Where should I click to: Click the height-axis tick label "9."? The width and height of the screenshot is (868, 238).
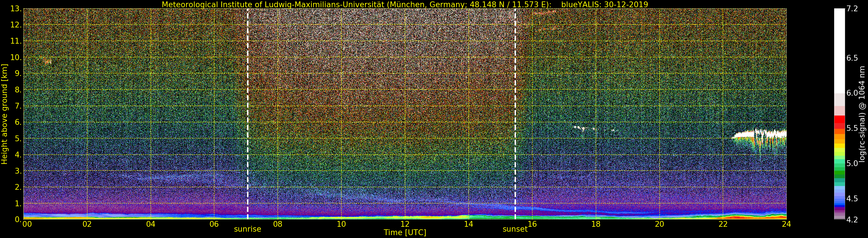[x=18, y=74]
